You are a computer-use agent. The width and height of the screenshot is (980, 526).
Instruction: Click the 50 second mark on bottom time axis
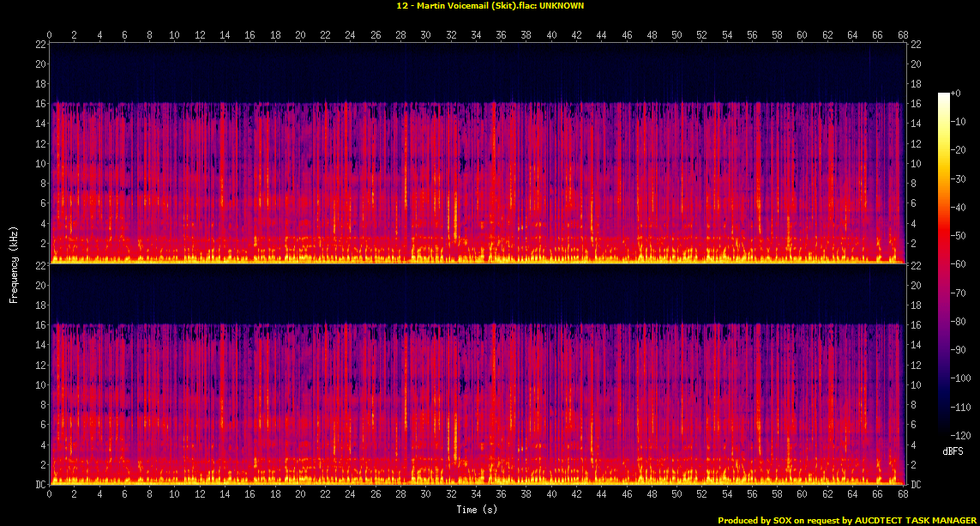tap(677, 495)
